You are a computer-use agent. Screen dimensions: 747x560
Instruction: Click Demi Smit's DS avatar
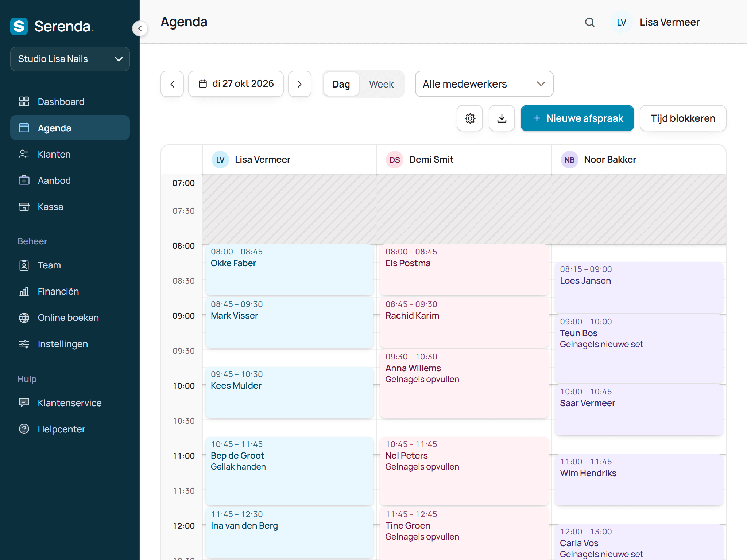395,160
